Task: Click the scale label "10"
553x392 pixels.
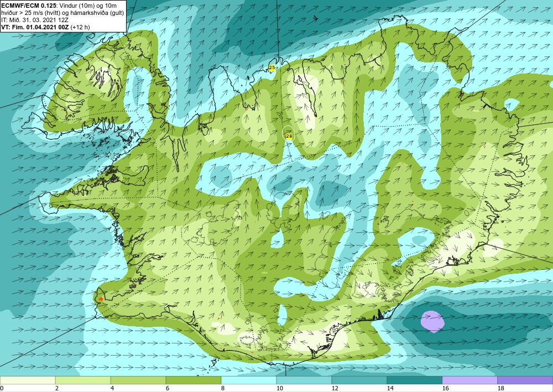Action: point(279,388)
